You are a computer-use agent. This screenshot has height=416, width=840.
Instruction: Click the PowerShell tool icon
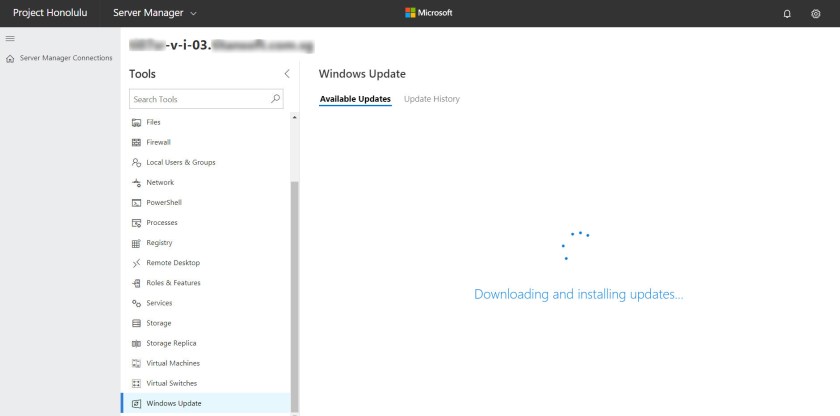click(x=137, y=202)
